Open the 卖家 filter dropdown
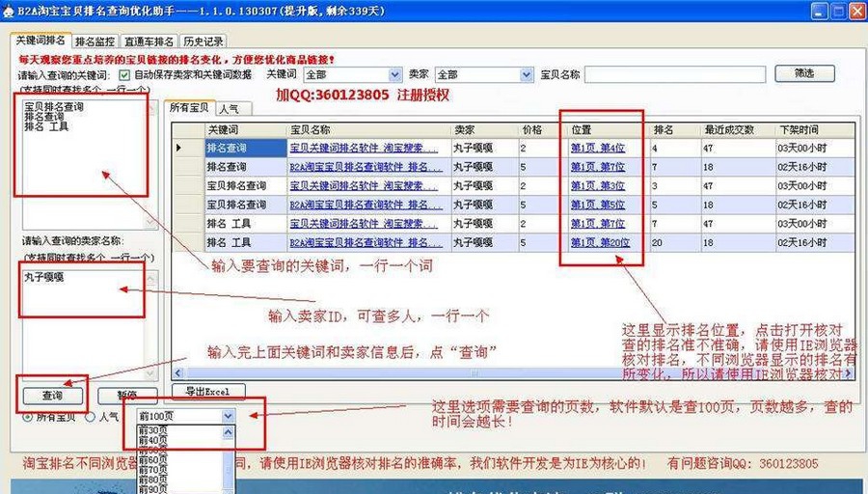Viewport: 868px width, 494px height. click(527, 74)
